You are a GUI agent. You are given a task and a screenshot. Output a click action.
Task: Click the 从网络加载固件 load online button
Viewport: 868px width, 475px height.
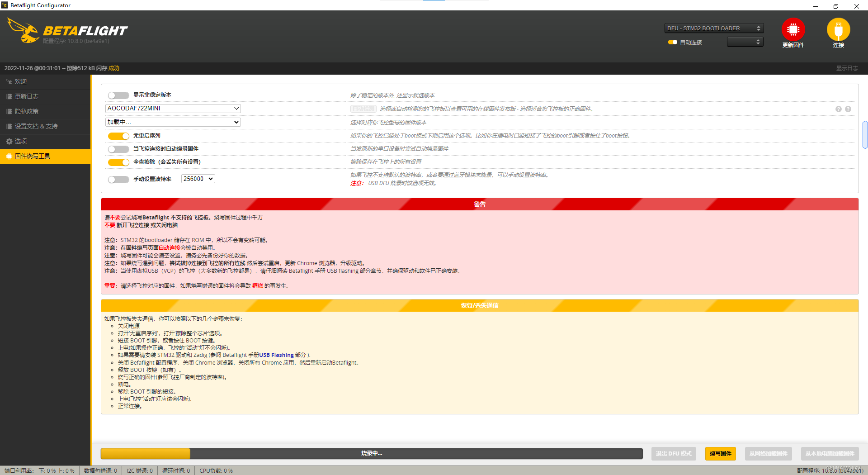pyautogui.click(x=768, y=454)
